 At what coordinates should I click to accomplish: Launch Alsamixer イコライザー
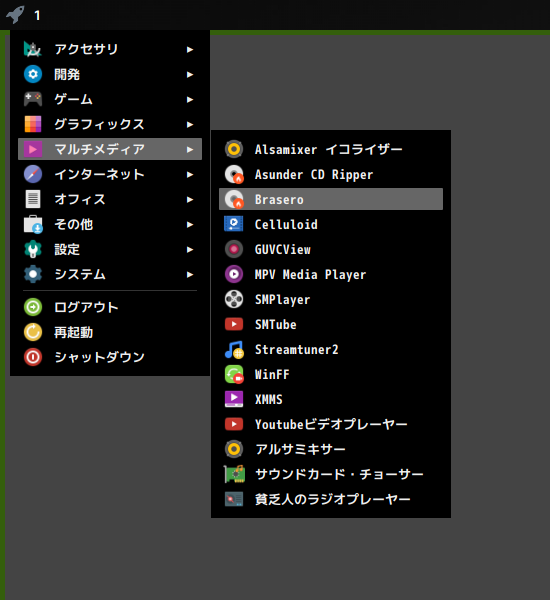331,149
